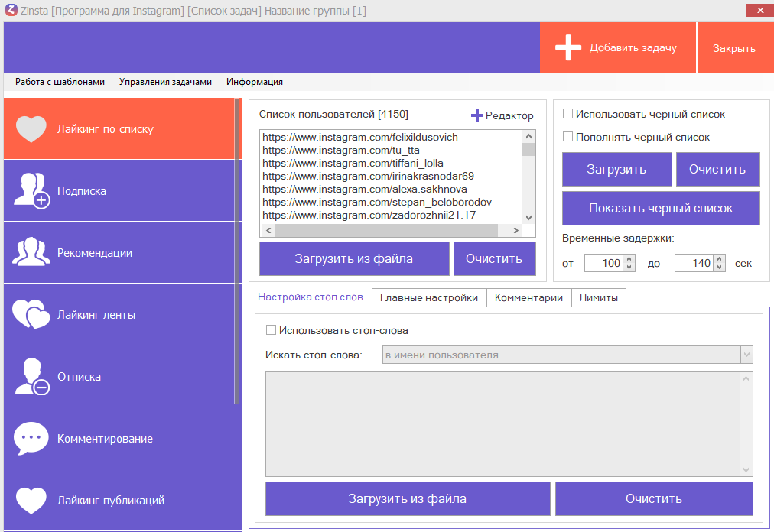774x532 pixels.
Task: Click the heart icon for Лайкинг по списку
Action: tap(31, 129)
